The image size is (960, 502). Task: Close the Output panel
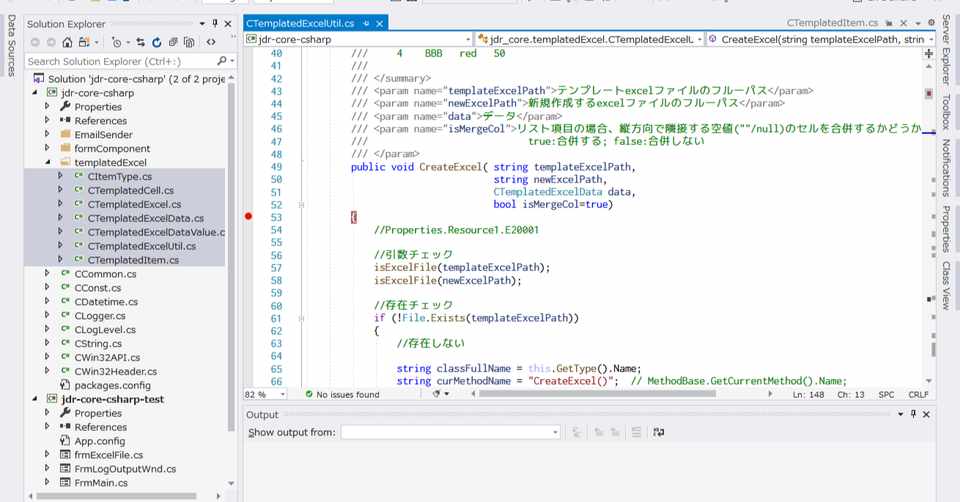[926, 414]
